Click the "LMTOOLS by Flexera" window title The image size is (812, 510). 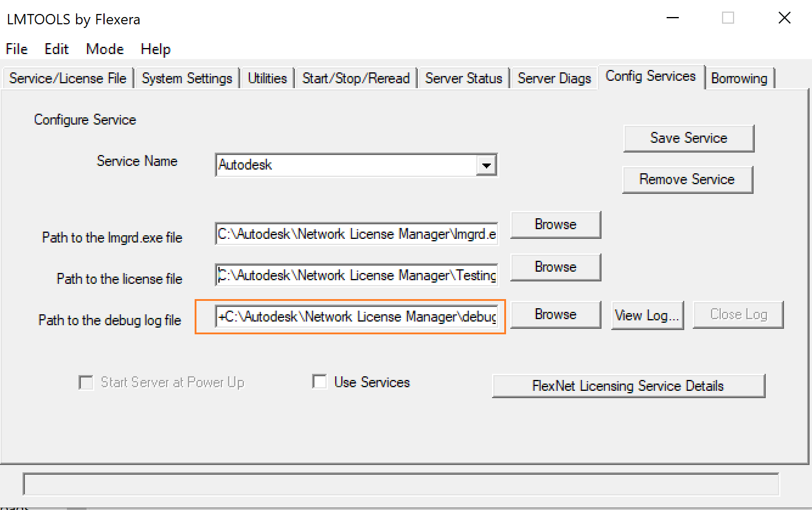[73, 19]
